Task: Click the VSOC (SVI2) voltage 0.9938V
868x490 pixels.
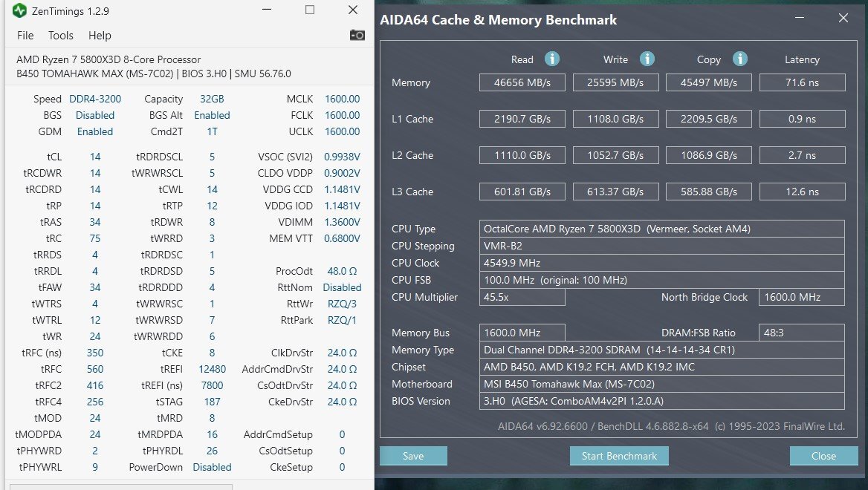Action: [x=342, y=157]
